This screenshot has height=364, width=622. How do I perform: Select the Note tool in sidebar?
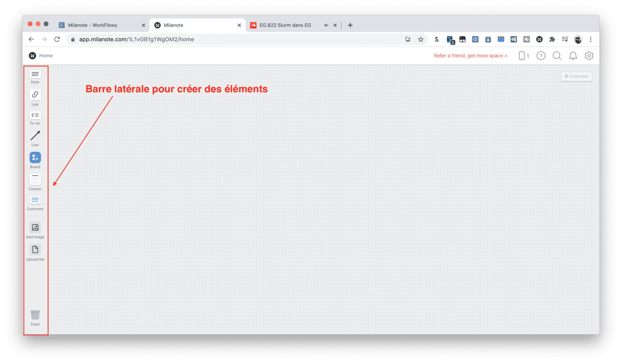tap(35, 77)
